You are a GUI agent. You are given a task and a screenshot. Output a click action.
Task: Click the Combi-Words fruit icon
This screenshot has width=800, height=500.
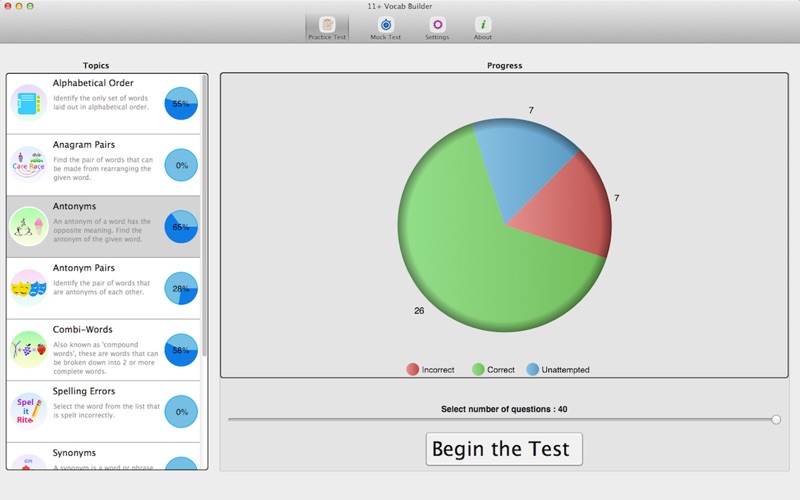29,350
